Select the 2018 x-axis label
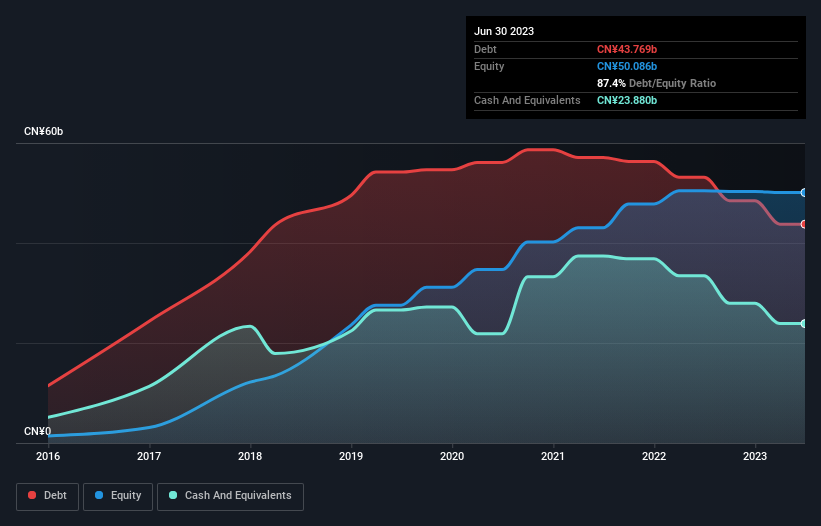The image size is (821, 526). point(250,456)
